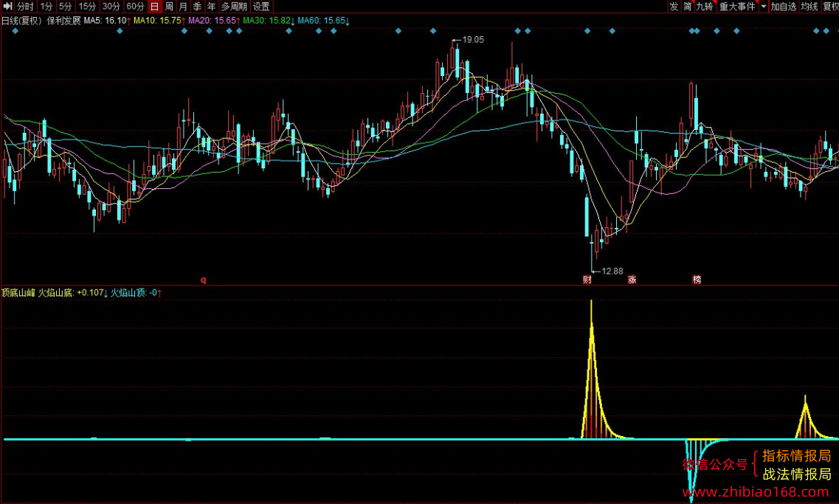
Task: Select the 5分 period tab
Action: [65, 7]
